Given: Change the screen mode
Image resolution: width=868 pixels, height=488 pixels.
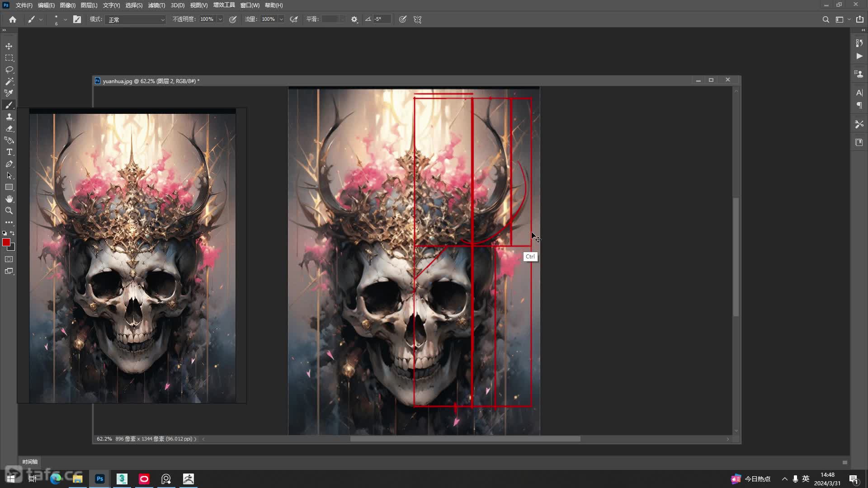Looking at the screenshot, I should (x=9, y=271).
